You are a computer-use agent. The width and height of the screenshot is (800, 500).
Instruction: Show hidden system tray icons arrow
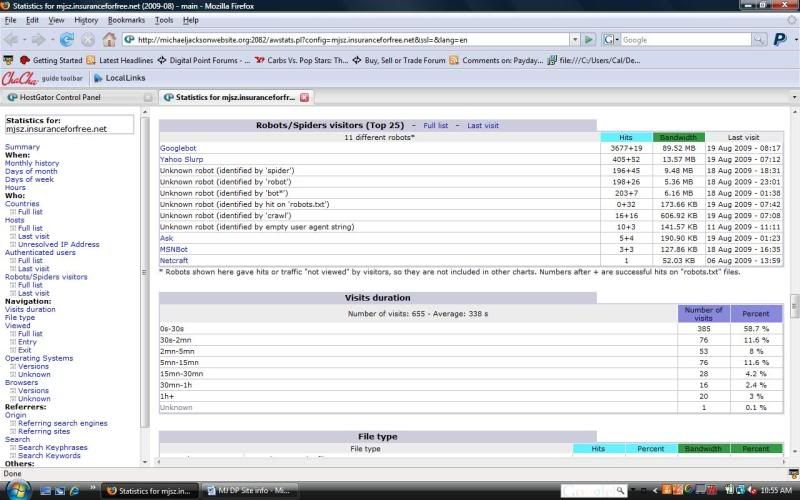(x=655, y=490)
